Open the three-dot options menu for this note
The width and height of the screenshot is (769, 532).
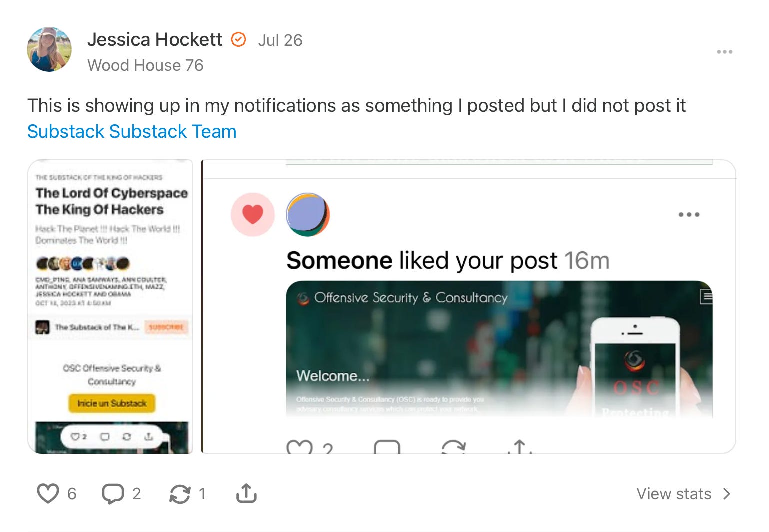[x=724, y=52]
